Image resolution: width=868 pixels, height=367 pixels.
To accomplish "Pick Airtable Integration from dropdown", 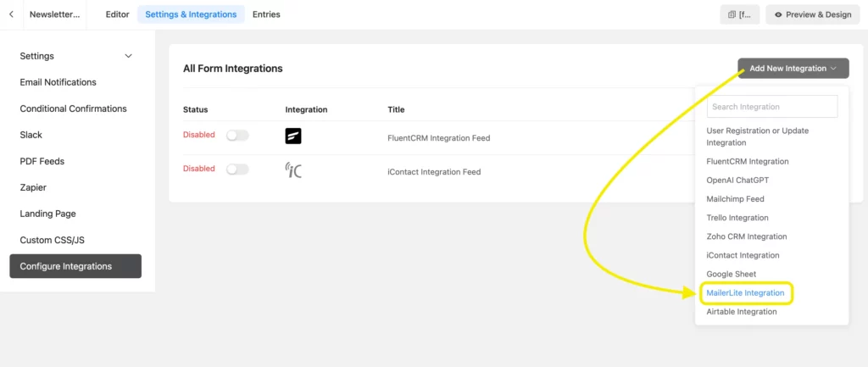I will (x=741, y=312).
